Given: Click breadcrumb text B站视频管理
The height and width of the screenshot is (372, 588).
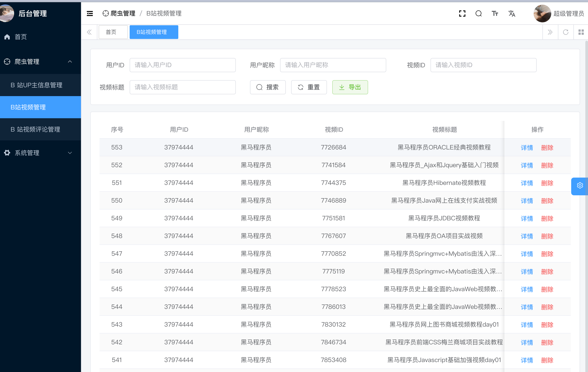Looking at the screenshot, I should (164, 14).
